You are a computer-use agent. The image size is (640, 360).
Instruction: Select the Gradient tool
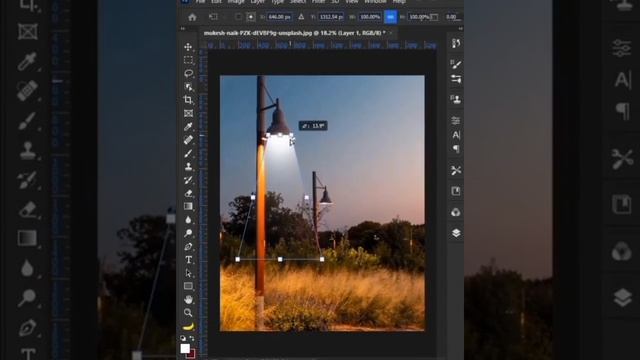tap(188, 207)
